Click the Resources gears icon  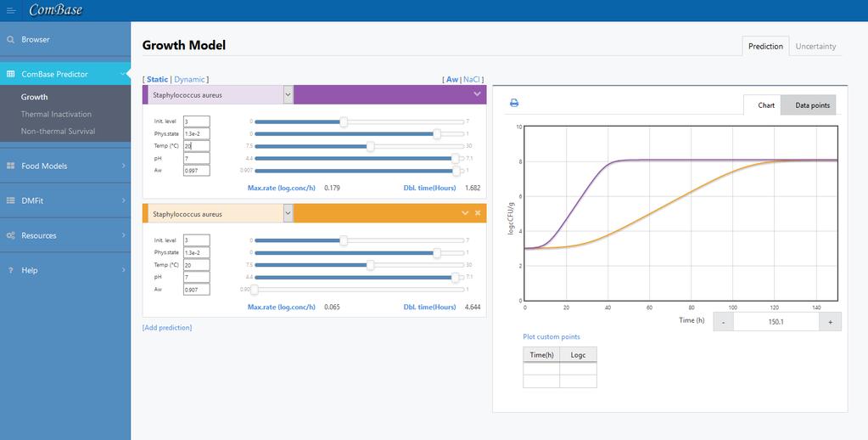[10, 235]
